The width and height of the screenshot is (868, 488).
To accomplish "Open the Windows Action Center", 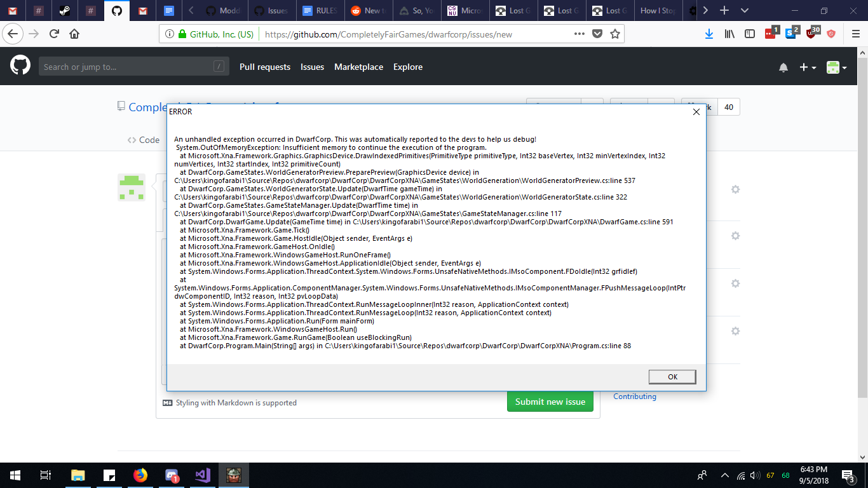I will (x=848, y=475).
